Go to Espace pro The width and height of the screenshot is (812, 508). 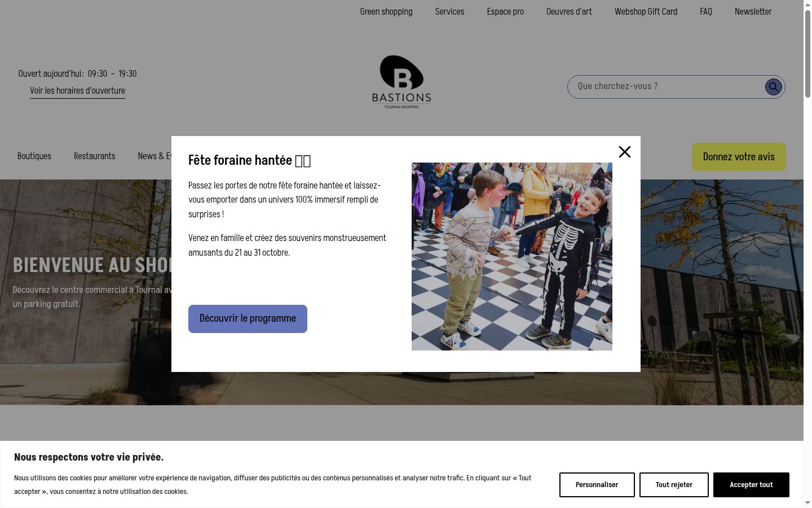505,11
